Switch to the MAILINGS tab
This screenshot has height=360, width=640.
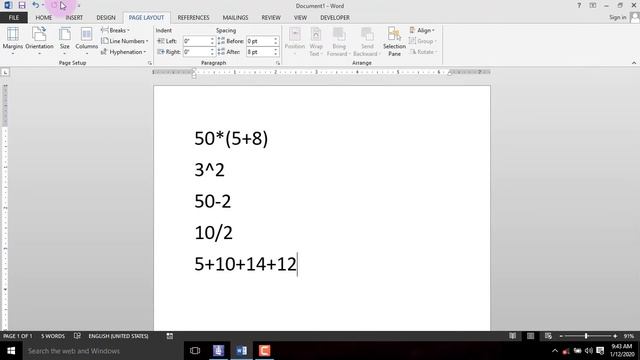point(235,18)
